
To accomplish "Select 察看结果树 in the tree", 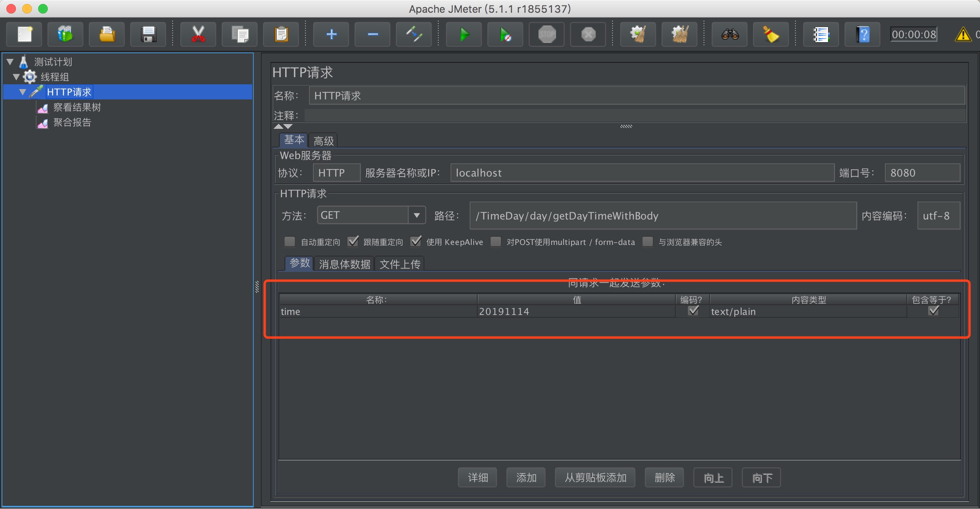I will [x=77, y=107].
